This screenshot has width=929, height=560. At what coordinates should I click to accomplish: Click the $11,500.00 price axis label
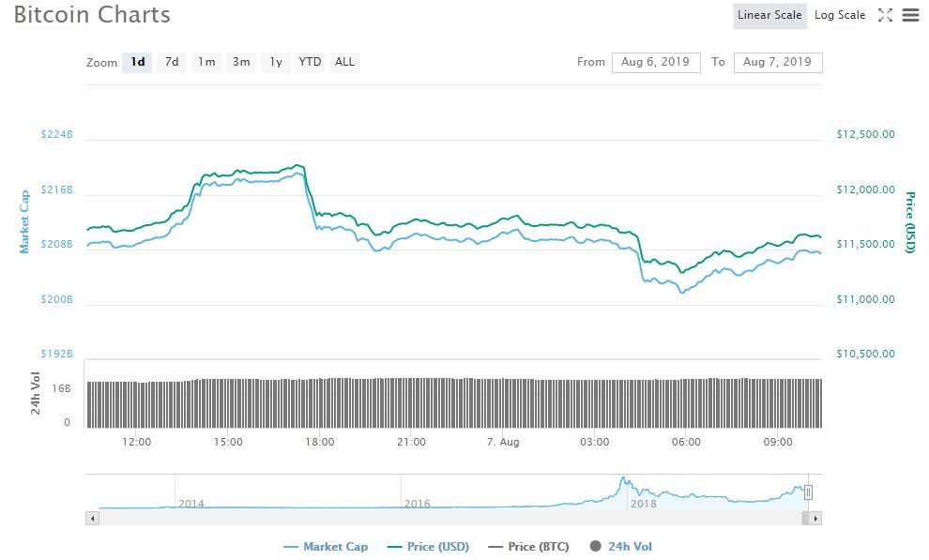pos(865,245)
